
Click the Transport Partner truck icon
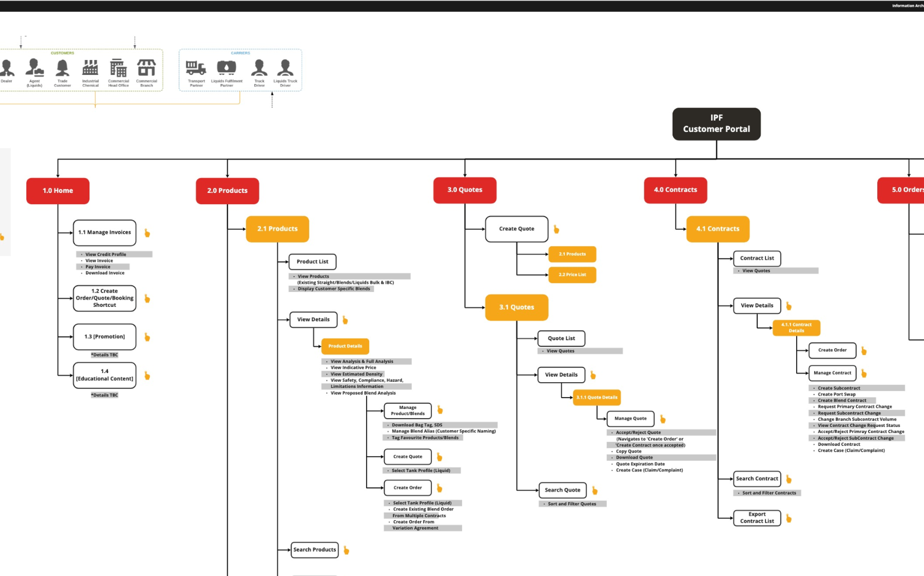pos(196,68)
